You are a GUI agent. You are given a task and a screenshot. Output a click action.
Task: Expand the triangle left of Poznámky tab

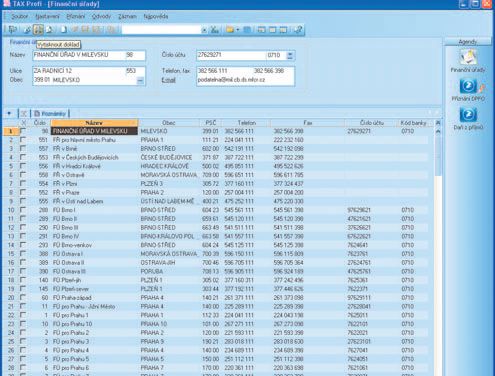(9, 114)
